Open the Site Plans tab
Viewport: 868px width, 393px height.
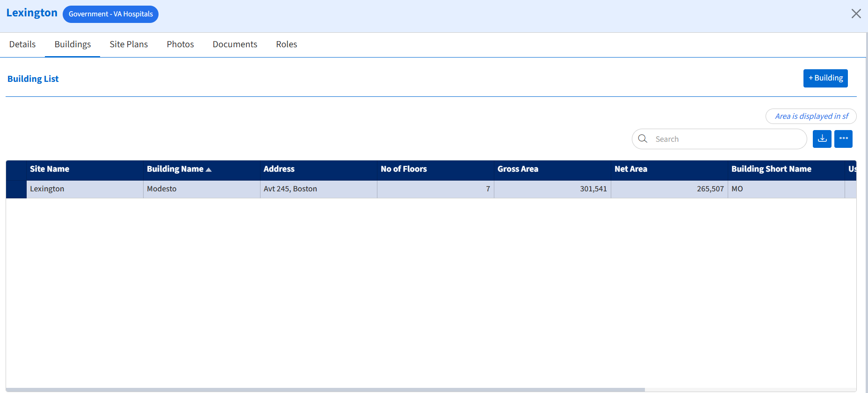(x=129, y=44)
